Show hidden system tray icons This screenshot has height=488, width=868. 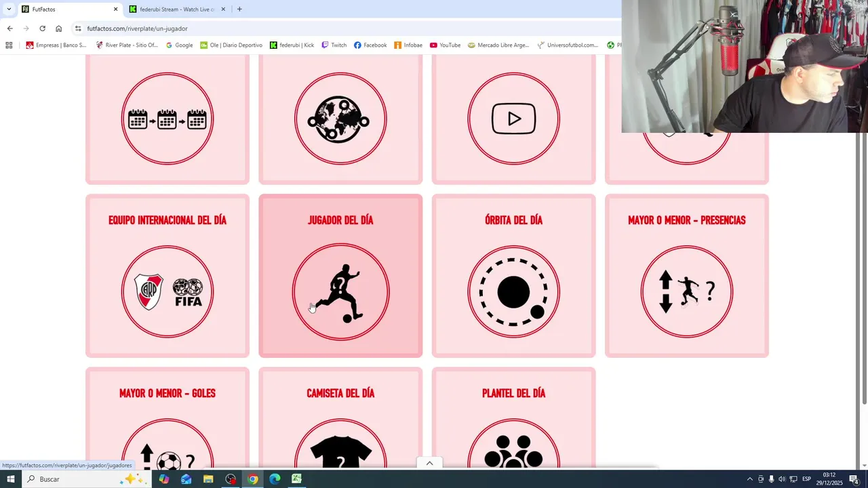749,479
